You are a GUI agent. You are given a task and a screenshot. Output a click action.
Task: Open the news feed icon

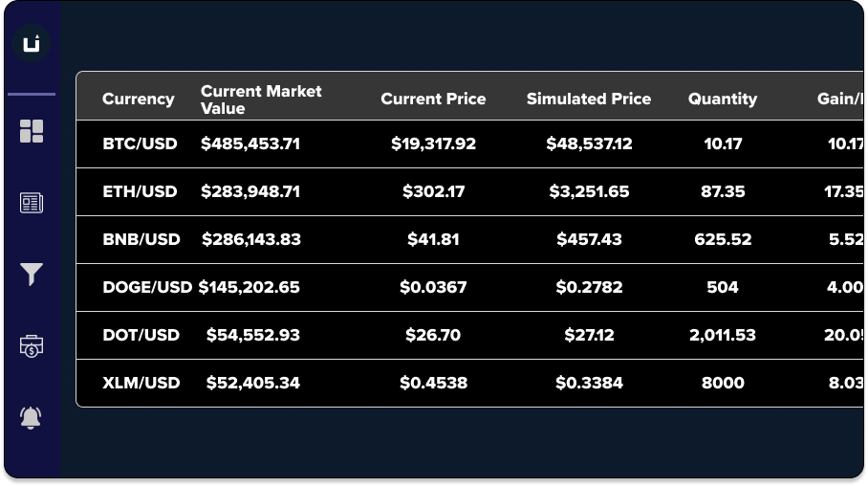point(32,203)
